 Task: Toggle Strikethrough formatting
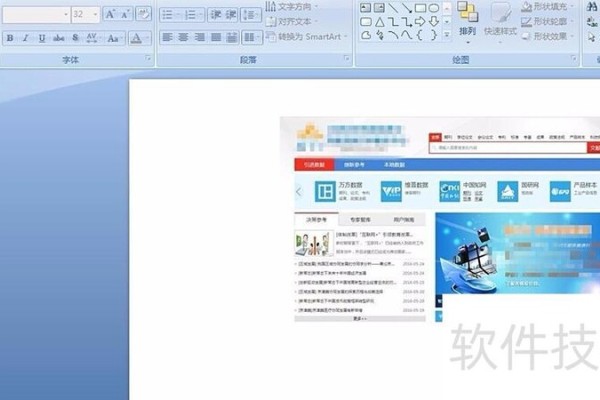[59, 38]
